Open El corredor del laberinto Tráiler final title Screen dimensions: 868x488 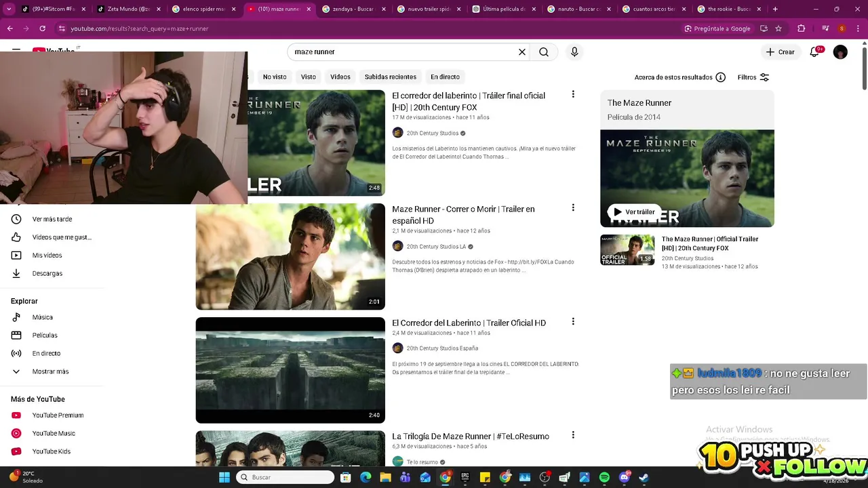[x=469, y=102]
